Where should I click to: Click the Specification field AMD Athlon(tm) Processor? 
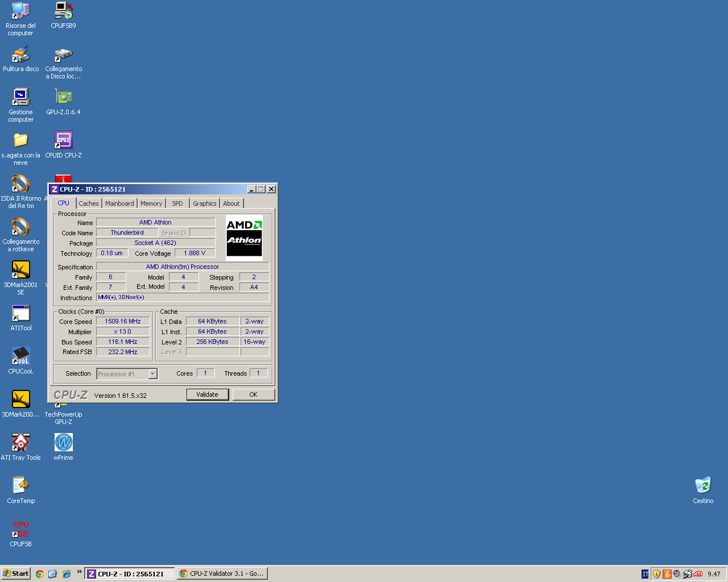coord(183,267)
